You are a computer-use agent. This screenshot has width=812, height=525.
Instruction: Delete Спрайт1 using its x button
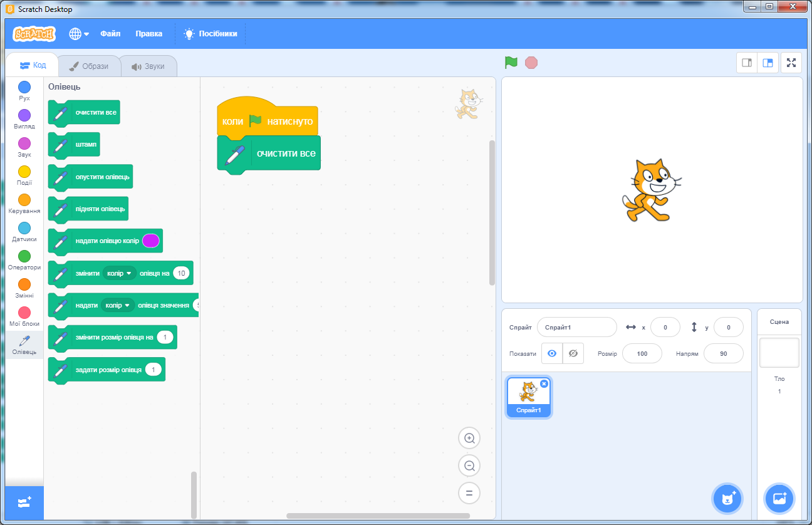pyautogui.click(x=544, y=383)
